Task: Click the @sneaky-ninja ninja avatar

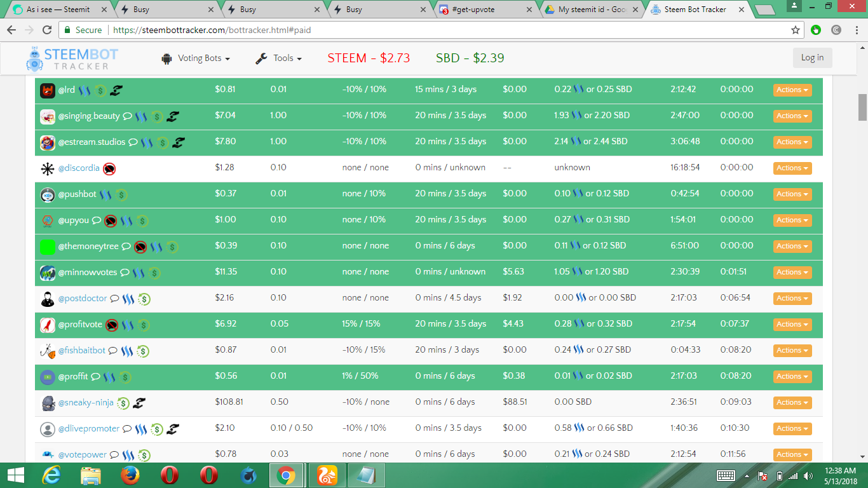Action: pos(48,403)
